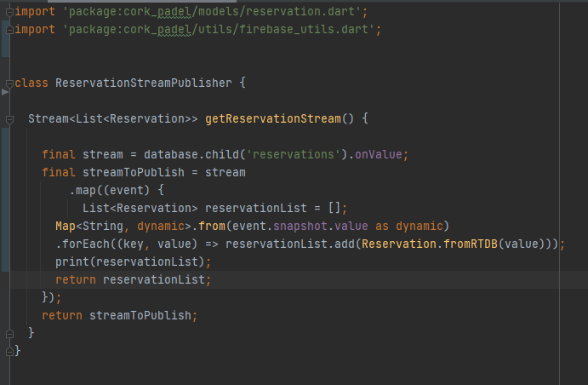588x385 pixels.
Task: Click the onValue property
Action: point(379,155)
